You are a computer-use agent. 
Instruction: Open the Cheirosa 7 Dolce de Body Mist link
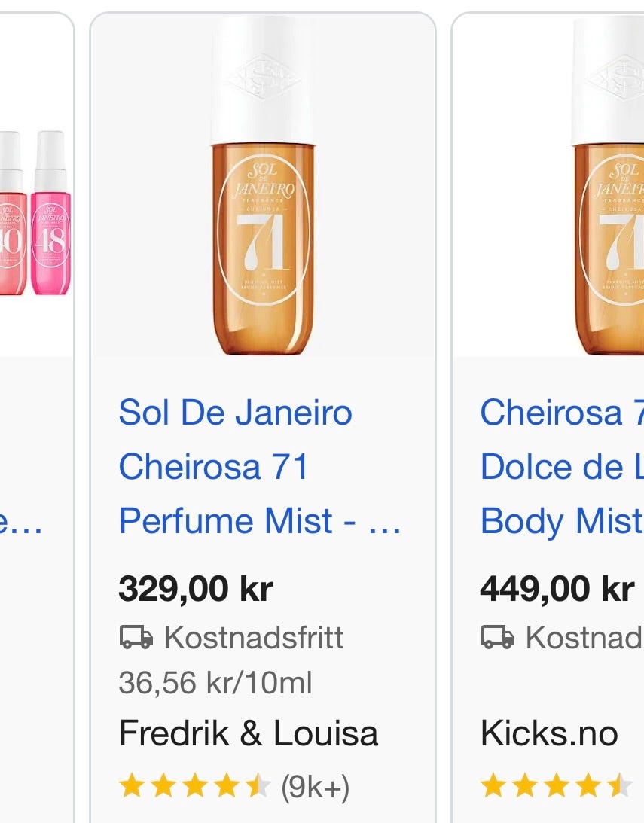pyautogui.click(x=562, y=467)
